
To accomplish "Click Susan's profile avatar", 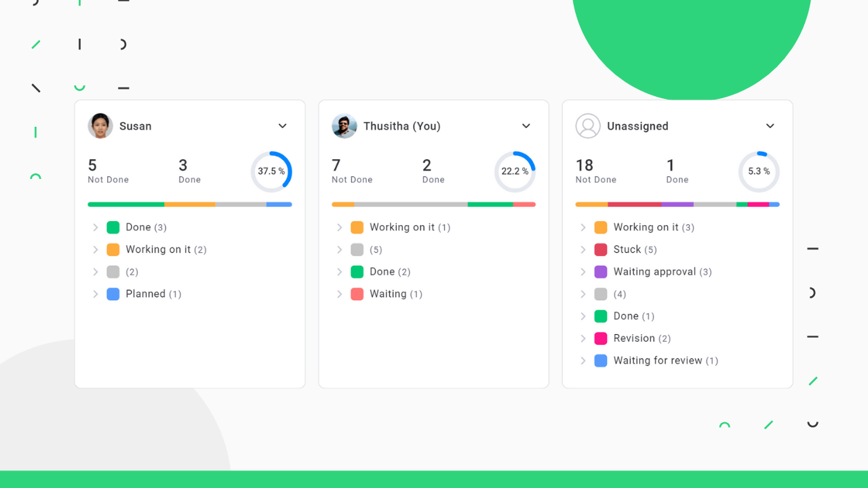I will 100,126.
